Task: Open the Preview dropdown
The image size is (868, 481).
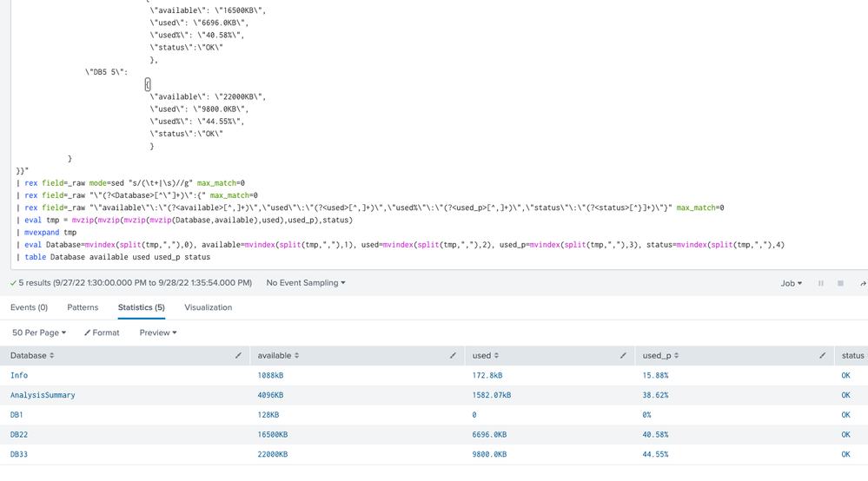Action: [158, 333]
